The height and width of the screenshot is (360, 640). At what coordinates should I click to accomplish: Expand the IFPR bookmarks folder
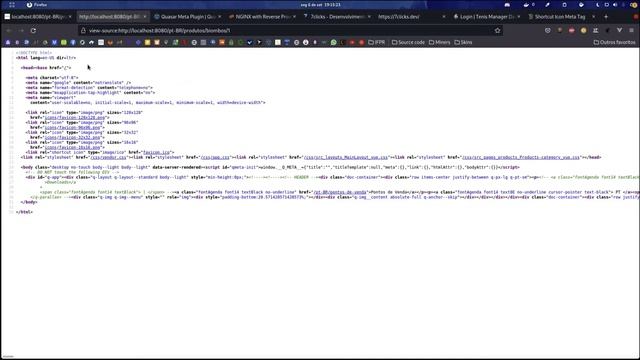point(377,42)
